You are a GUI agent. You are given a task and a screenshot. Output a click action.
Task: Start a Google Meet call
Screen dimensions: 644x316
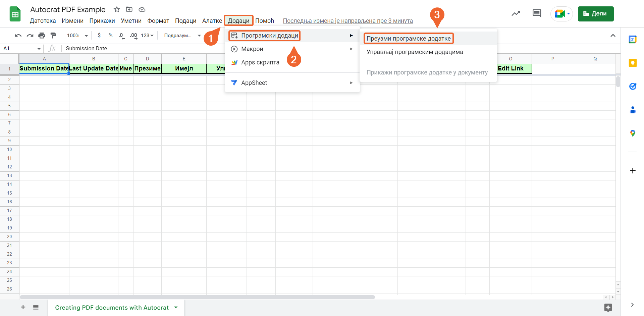pyautogui.click(x=561, y=14)
